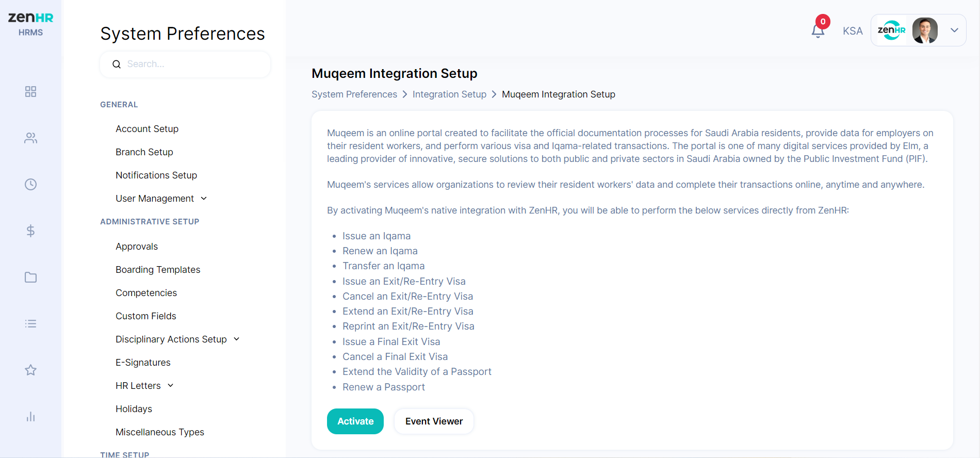The image size is (980, 458).
Task: Click the user profile photo
Action: (x=925, y=30)
